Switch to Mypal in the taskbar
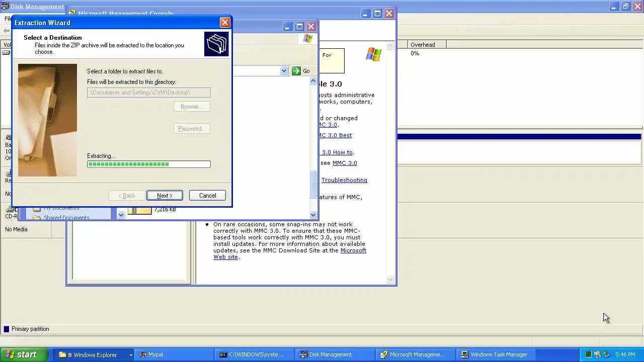 (174, 354)
